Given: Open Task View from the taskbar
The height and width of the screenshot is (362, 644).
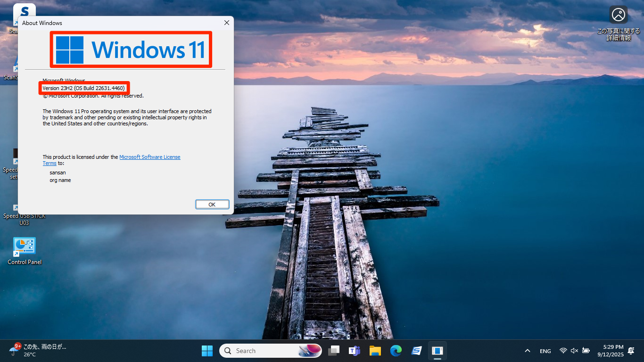Looking at the screenshot, I should coord(334,351).
